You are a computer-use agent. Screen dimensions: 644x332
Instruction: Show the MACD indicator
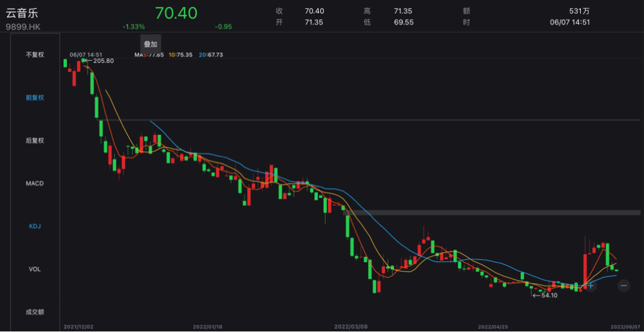[x=35, y=183]
